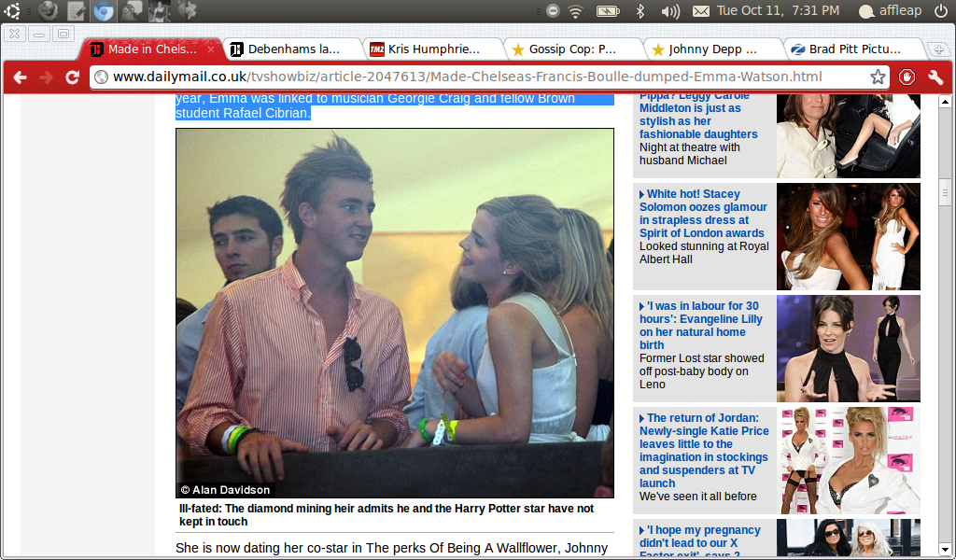Bookmark this page with the star icon
Screen dimensions: 956x560
tap(878, 77)
